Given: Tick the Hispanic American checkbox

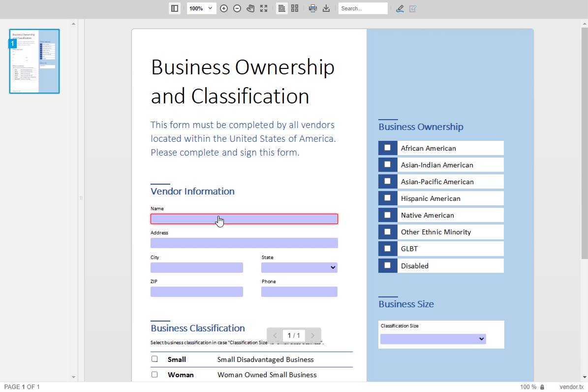Looking at the screenshot, I should pos(387,198).
